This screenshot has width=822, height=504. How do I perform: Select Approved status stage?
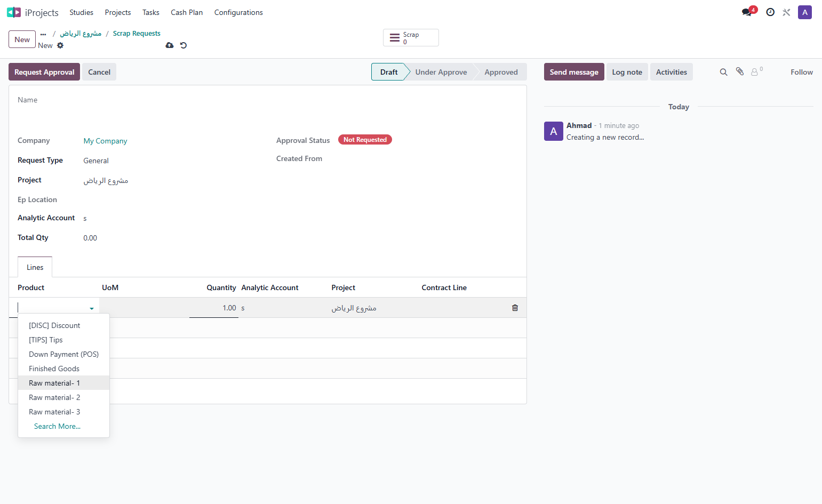tap(501, 72)
